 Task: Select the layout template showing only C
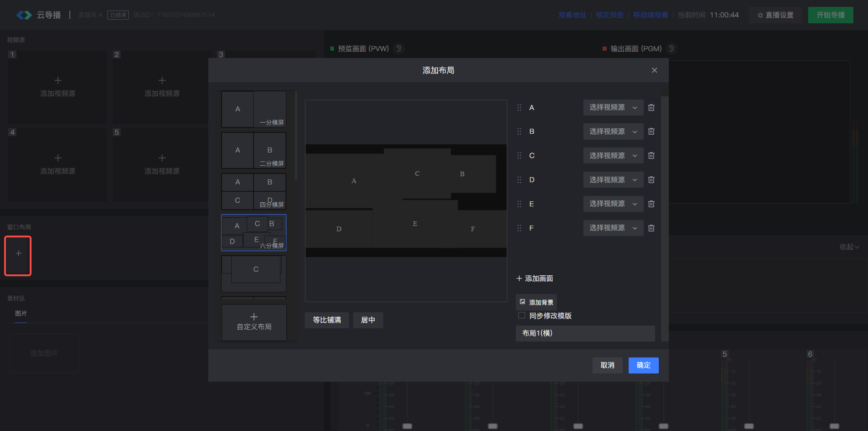pos(254,273)
